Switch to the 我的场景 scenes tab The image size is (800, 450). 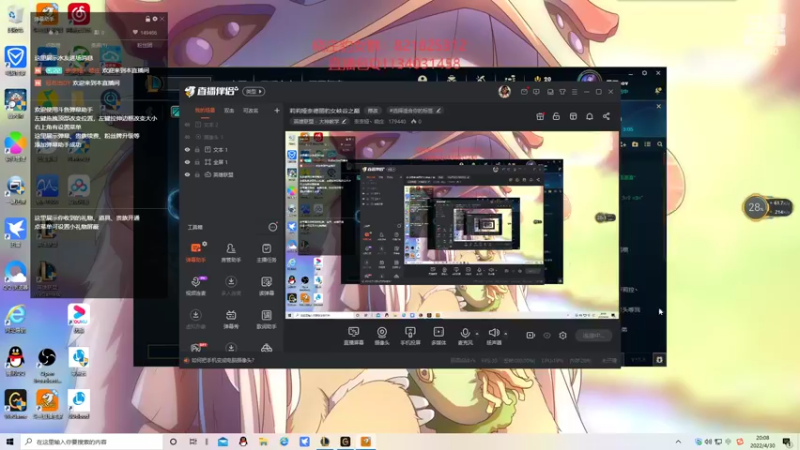pyautogui.click(x=205, y=110)
